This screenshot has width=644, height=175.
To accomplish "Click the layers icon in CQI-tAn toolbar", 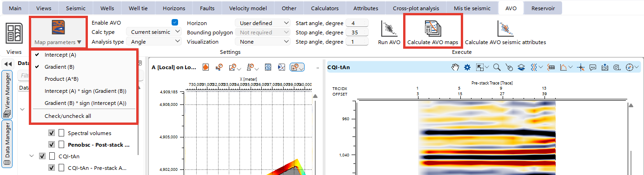I will point(521,67).
